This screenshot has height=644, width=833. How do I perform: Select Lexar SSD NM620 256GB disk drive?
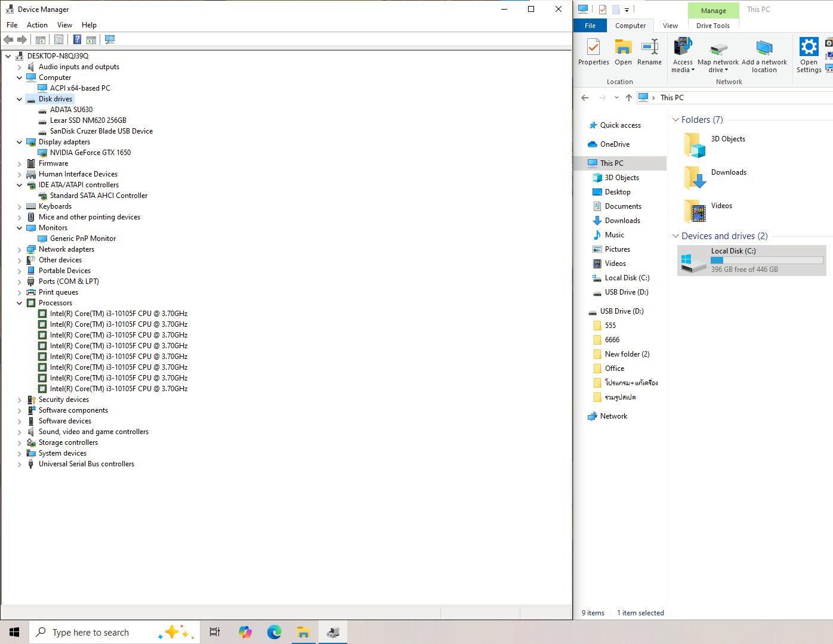[x=88, y=120]
